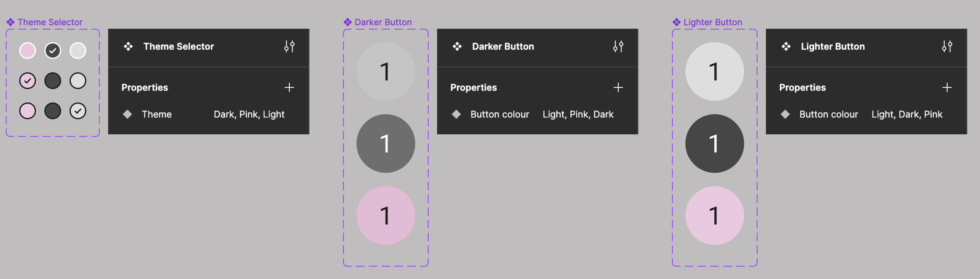Click the diamond icon in Lighter Button panel
Viewport: 980px width, 279px height.
click(785, 114)
